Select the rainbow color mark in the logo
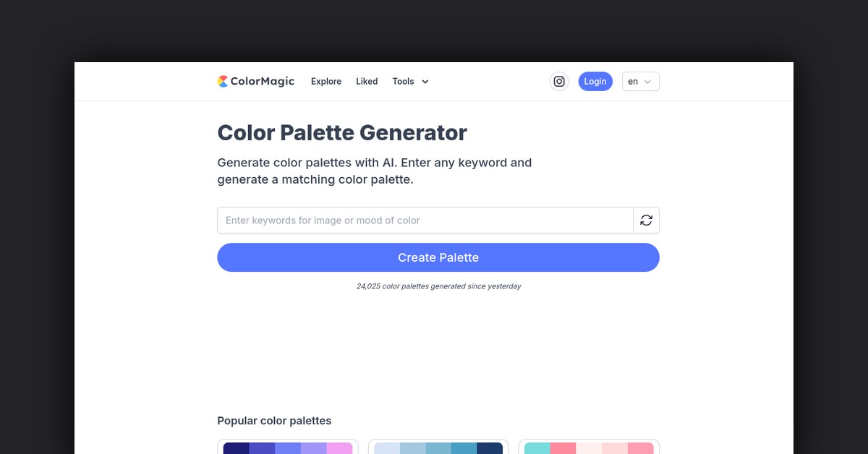 (221, 81)
